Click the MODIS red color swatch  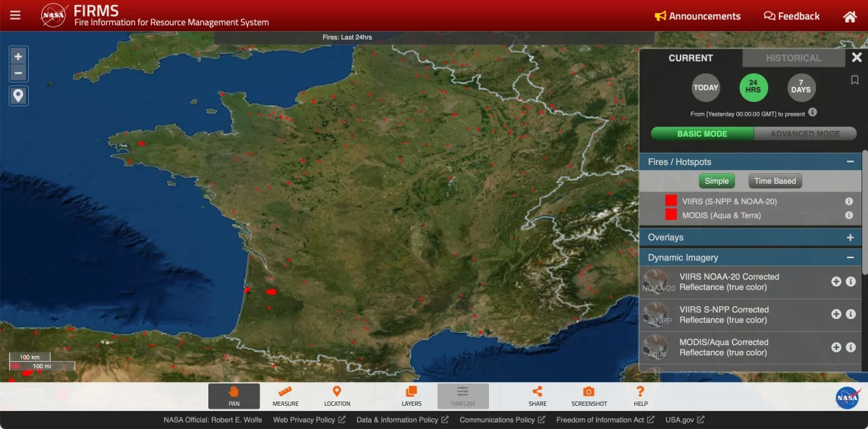(x=671, y=215)
